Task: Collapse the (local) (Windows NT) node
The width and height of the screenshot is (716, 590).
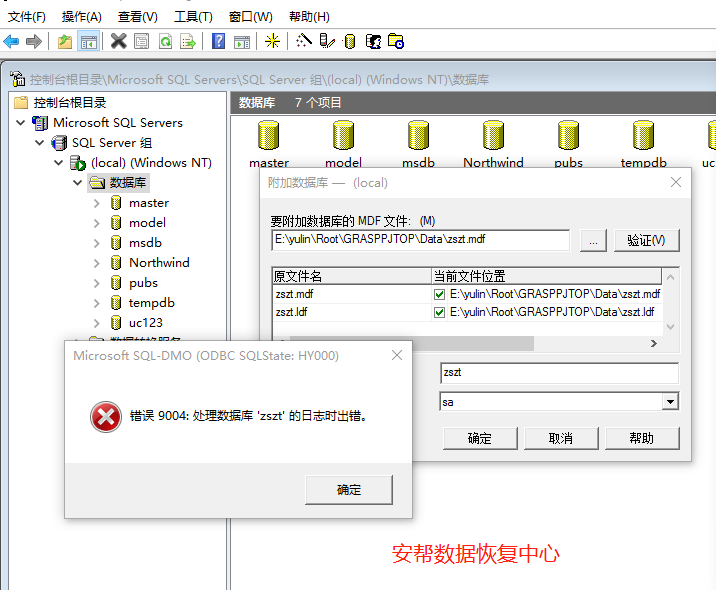Action: pyautogui.click(x=58, y=163)
